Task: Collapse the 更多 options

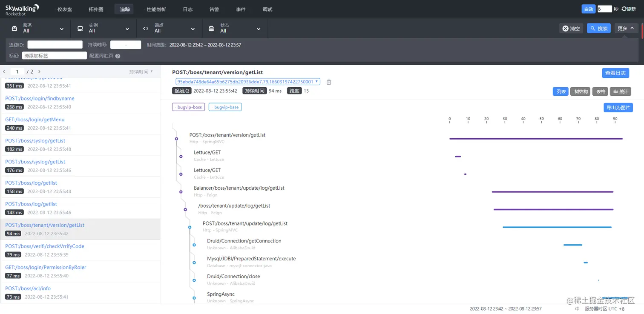Action: click(626, 29)
